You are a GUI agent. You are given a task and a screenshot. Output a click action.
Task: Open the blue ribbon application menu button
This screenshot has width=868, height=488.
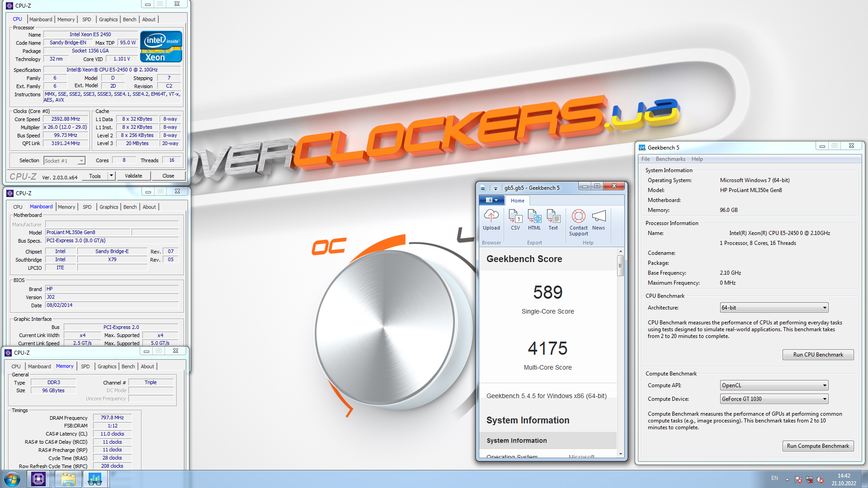click(491, 200)
